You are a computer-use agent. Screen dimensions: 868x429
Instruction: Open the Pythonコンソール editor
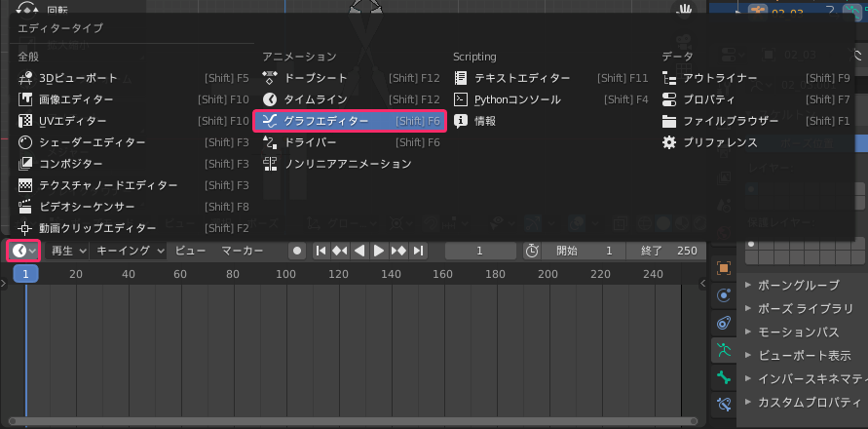tap(550, 99)
